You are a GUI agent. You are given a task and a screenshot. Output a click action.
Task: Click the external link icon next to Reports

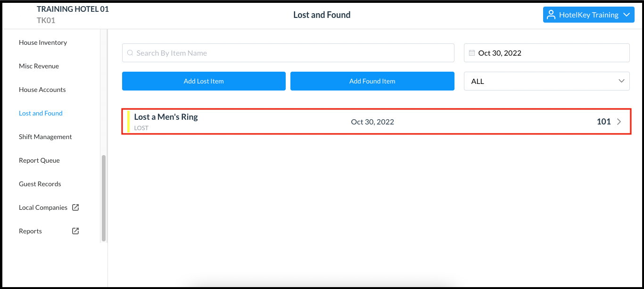[x=75, y=231]
